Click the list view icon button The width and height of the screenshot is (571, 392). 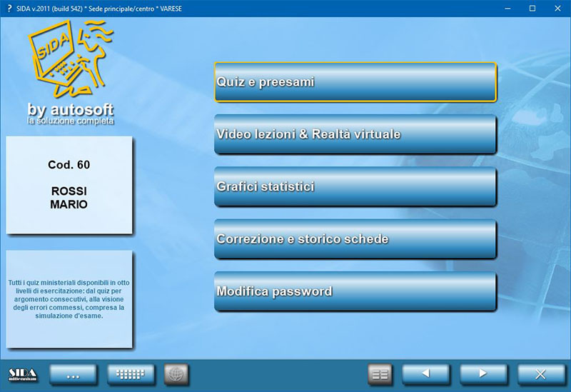point(380,374)
